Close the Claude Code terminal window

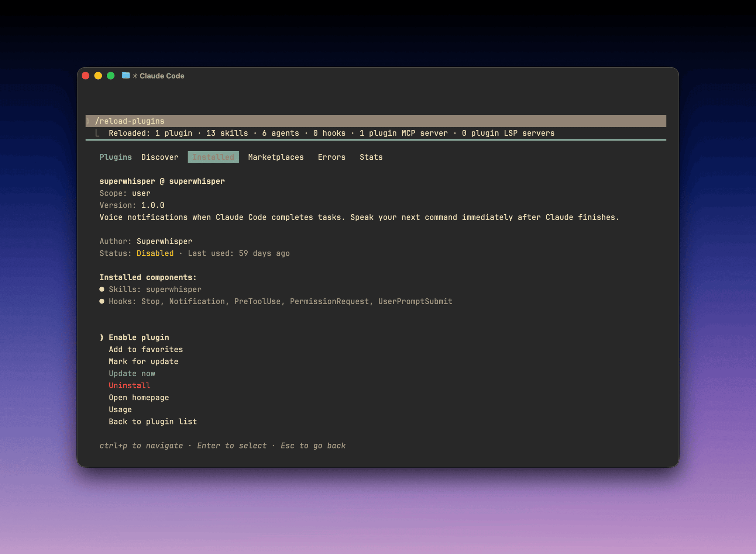click(x=86, y=76)
